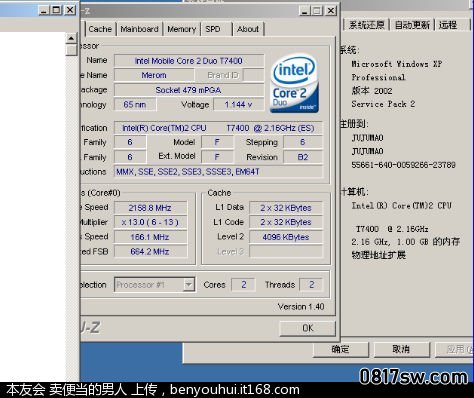Open the Mainboard tab
The width and height of the screenshot is (474, 398).
coord(139,29)
